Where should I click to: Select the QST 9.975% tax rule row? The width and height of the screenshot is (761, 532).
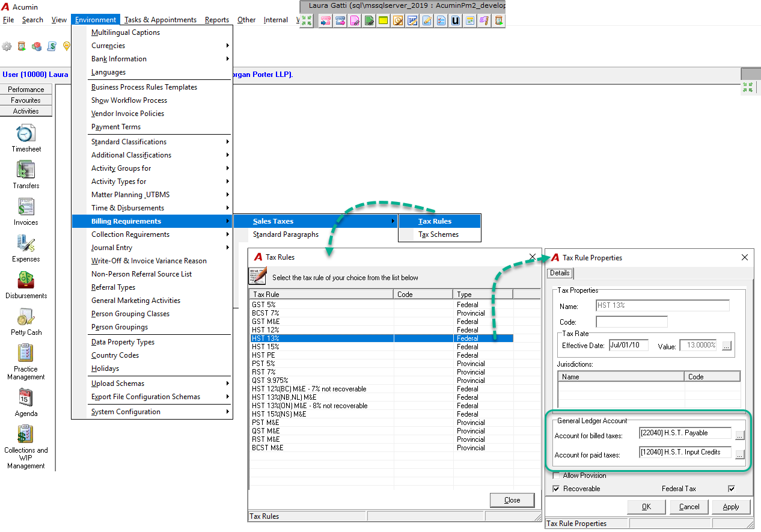[382, 381]
